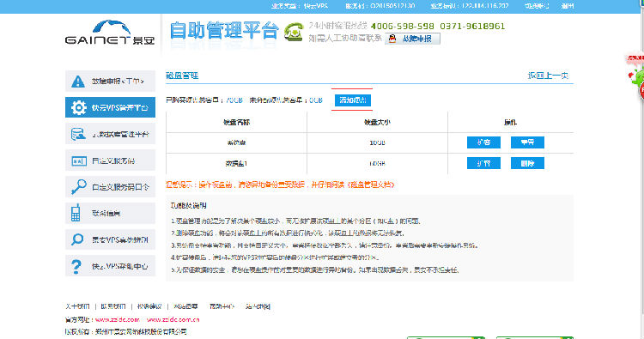Click the key icon for service password

pos(78,187)
